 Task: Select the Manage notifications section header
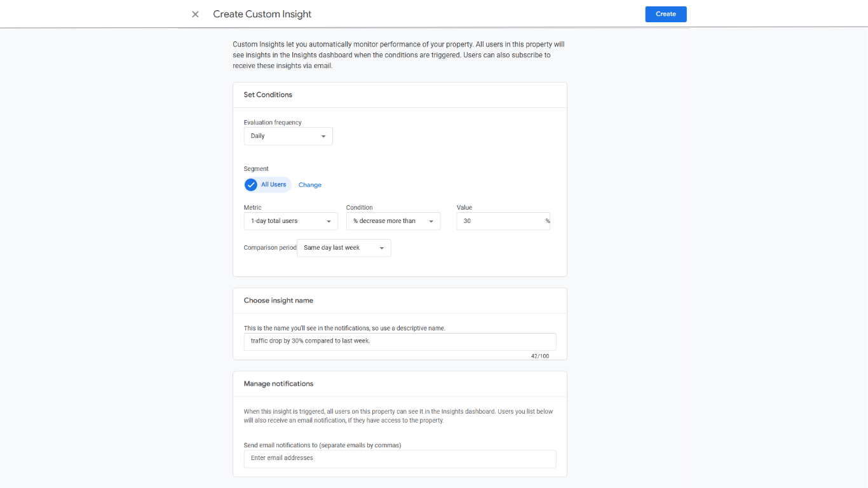(x=278, y=383)
